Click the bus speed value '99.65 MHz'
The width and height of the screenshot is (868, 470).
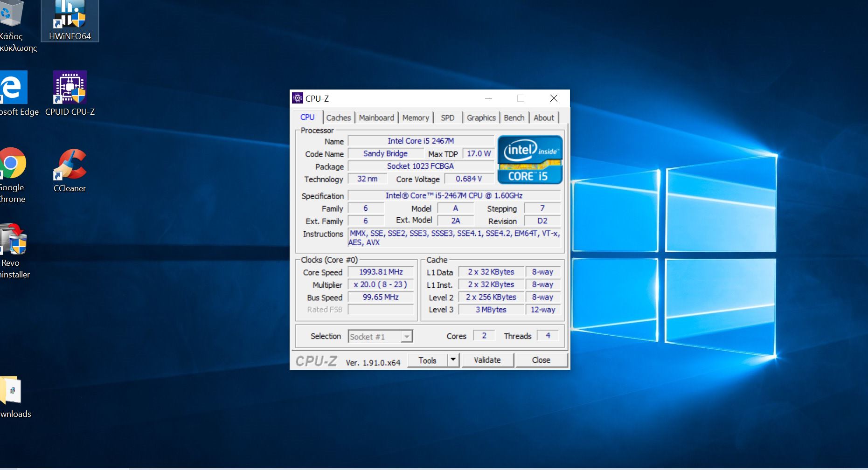pyautogui.click(x=381, y=297)
